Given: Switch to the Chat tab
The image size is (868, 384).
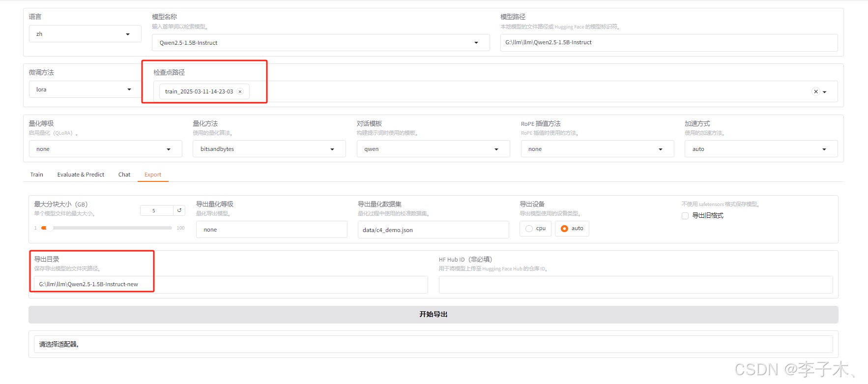Looking at the screenshot, I should [124, 175].
